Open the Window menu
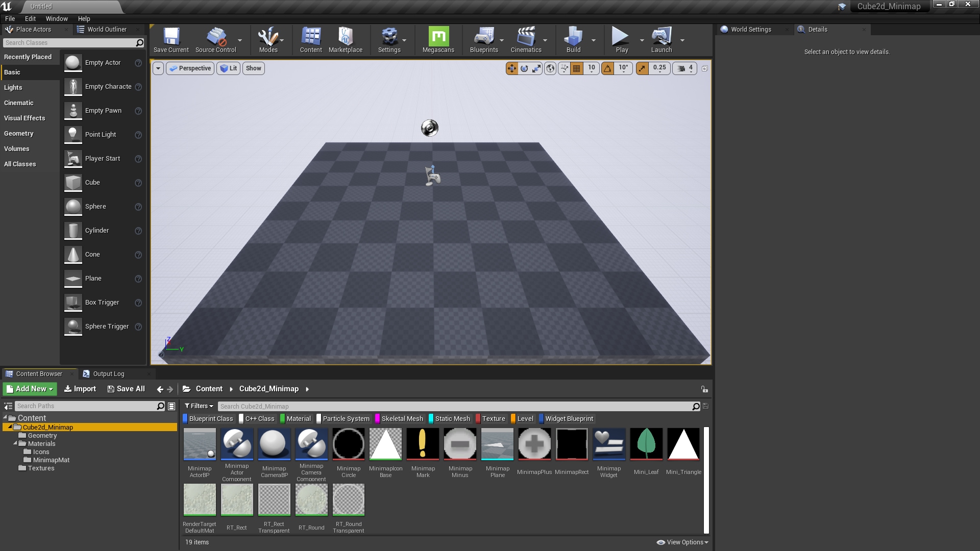This screenshot has height=551, width=980. click(57, 18)
